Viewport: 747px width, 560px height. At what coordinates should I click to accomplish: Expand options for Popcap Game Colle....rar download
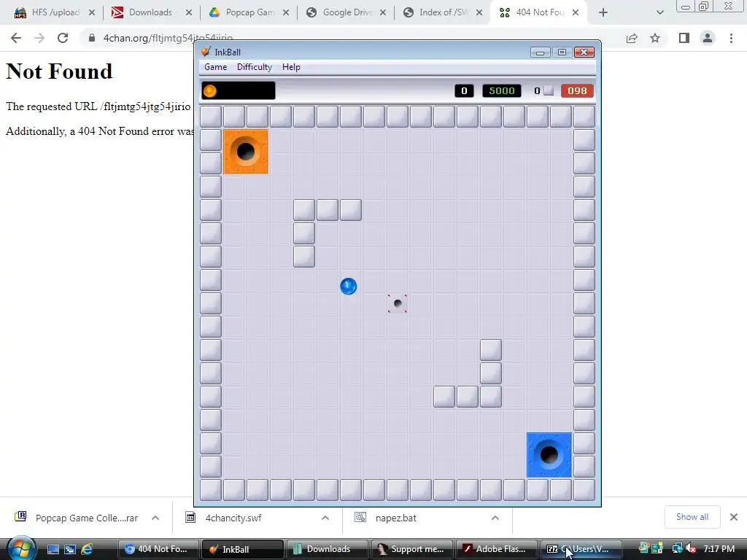click(x=155, y=518)
